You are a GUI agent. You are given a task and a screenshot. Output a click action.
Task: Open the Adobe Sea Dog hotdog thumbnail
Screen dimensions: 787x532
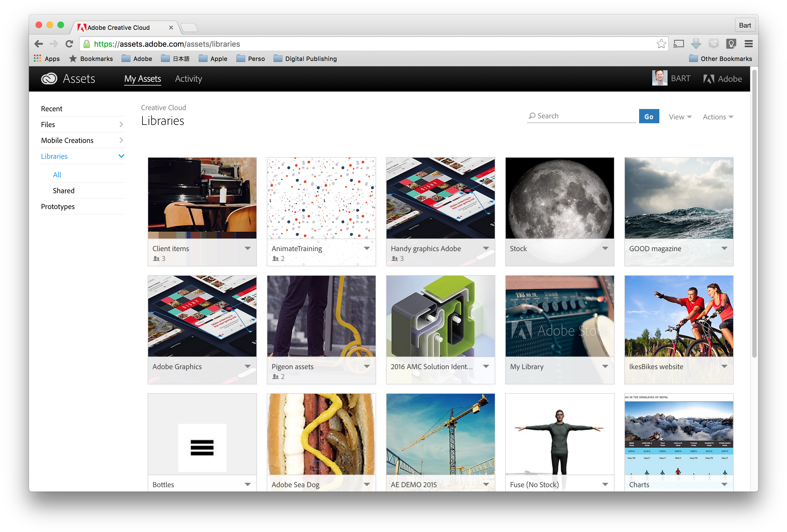point(321,434)
